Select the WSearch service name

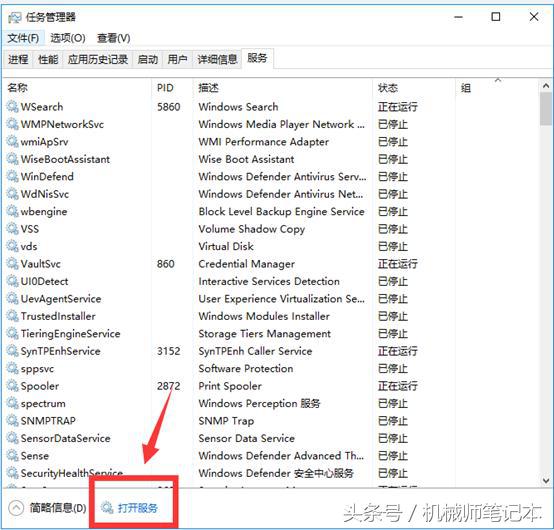42,107
